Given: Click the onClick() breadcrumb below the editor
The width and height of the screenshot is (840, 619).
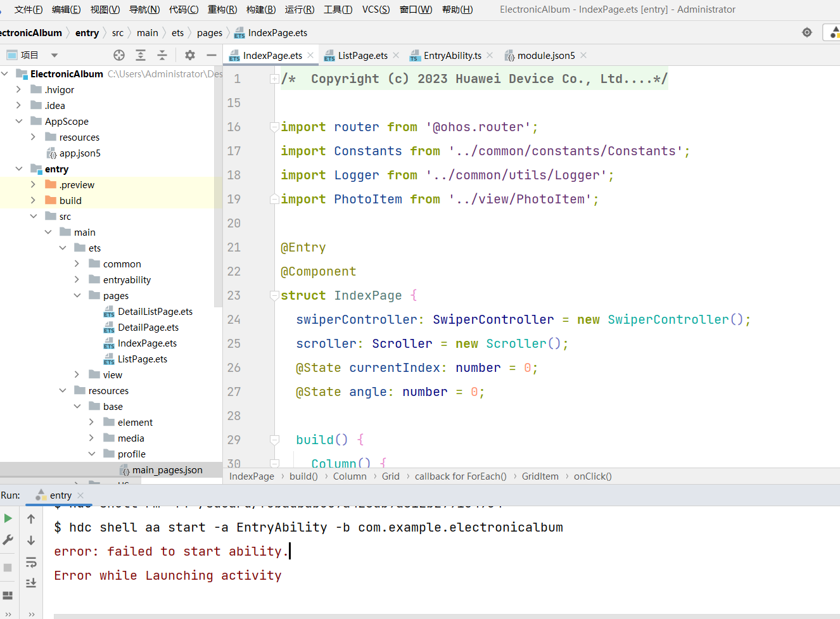Looking at the screenshot, I should pyautogui.click(x=593, y=476).
